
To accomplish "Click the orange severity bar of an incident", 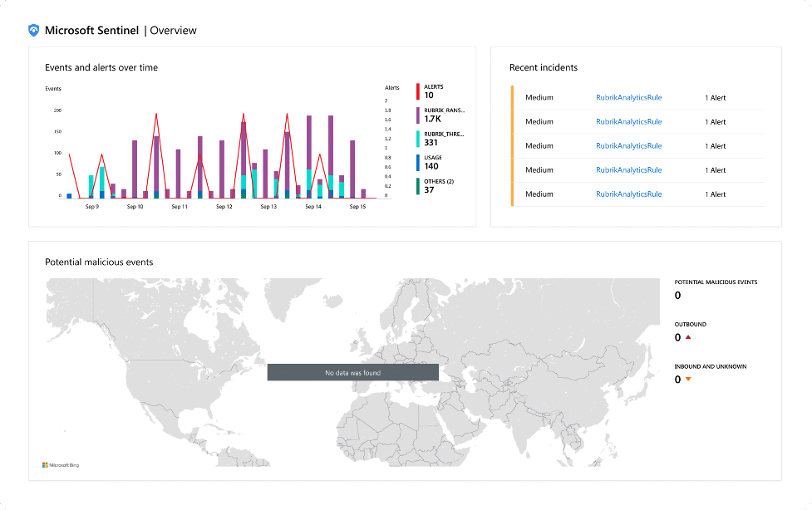I will (x=514, y=97).
